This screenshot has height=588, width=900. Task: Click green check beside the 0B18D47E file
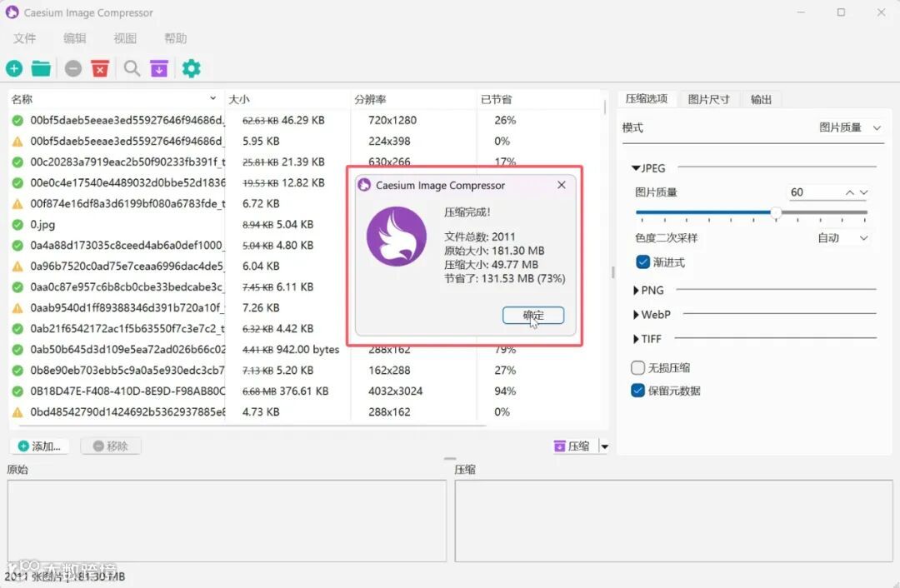coord(17,391)
